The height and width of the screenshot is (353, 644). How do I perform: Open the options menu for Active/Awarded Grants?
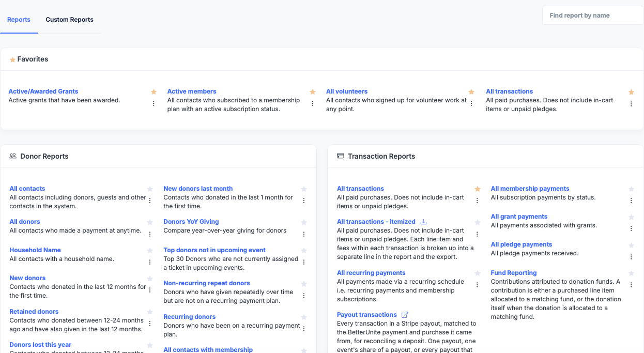(154, 103)
